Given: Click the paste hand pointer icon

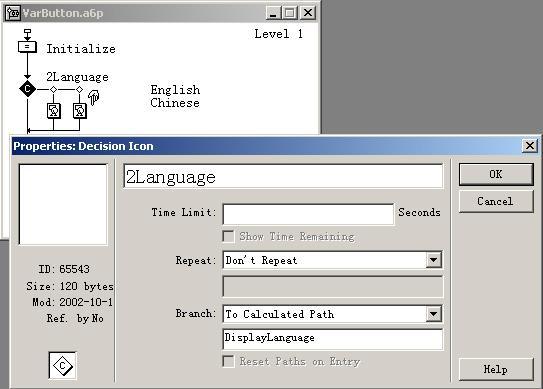Looking at the screenshot, I should tap(94, 97).
